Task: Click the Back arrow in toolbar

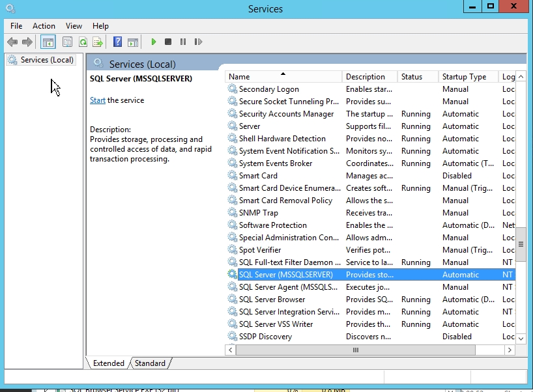Action: click(12, 42)
